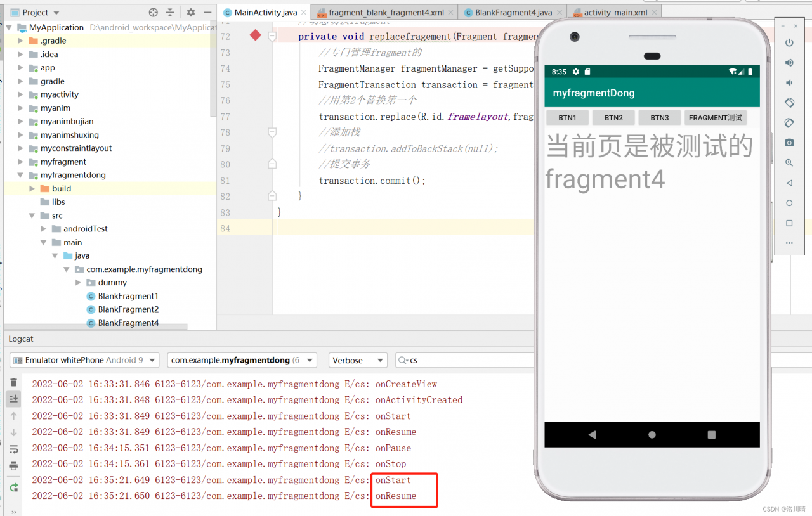
Task: Tap the FRAGMENT测试 button
Action: (x=716, y=117)
